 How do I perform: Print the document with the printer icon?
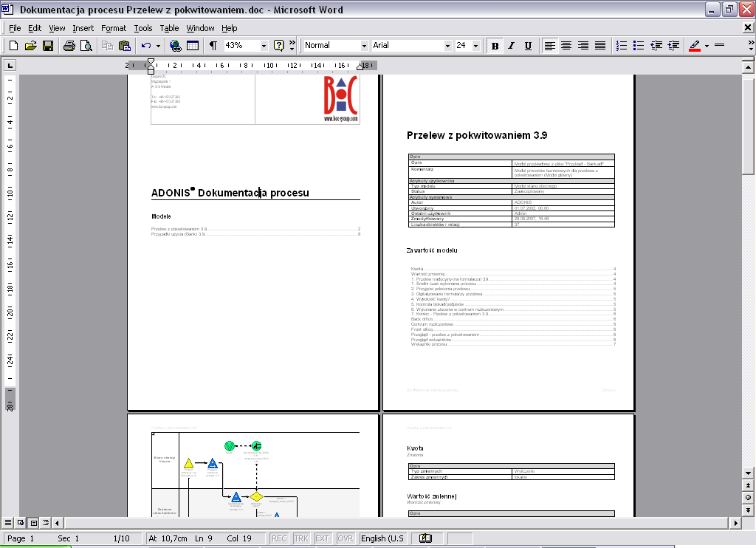69,45
